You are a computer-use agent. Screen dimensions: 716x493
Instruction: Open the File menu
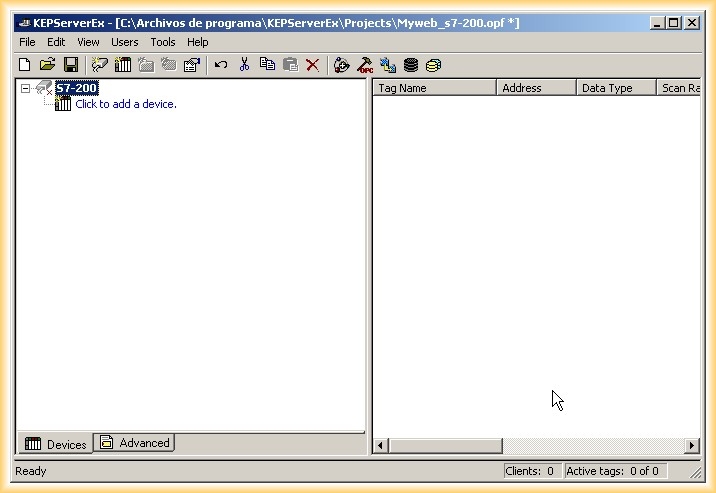(x=27, y=42)
